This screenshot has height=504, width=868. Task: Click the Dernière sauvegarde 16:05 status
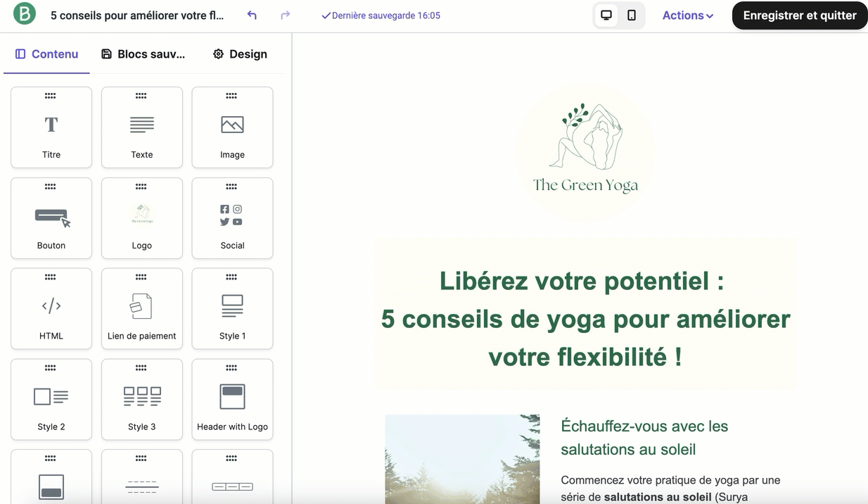381,15
